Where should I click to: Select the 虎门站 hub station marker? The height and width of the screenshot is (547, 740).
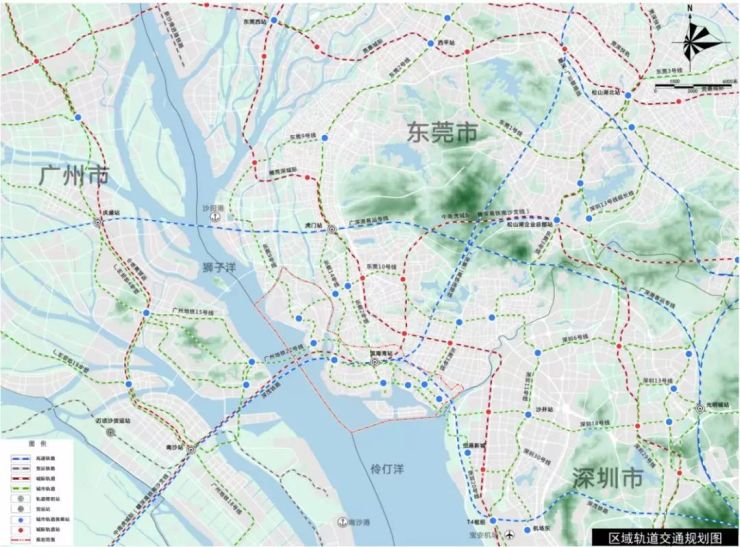coord(332,229)
